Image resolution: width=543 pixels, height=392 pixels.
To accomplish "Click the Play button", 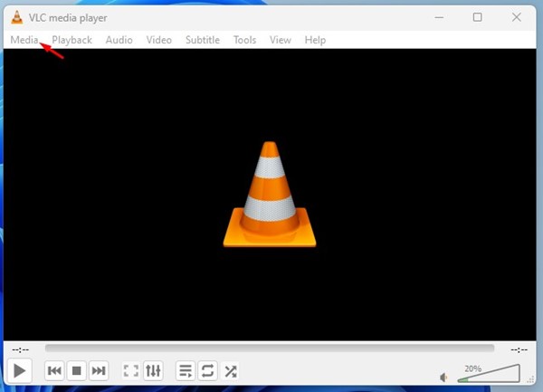I will (19, 371).
